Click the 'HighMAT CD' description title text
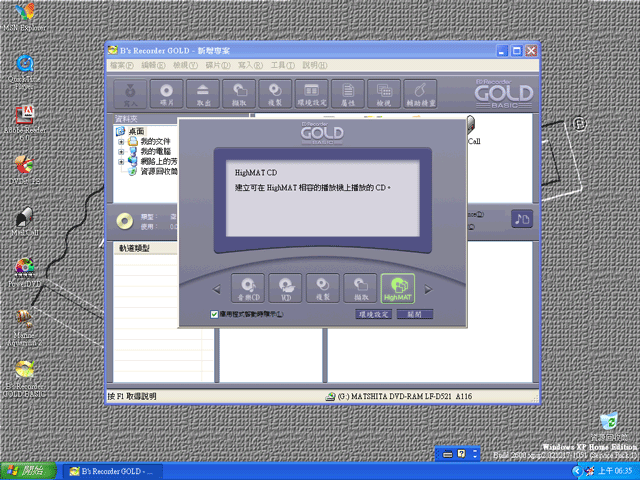 [x=256, y=173]
